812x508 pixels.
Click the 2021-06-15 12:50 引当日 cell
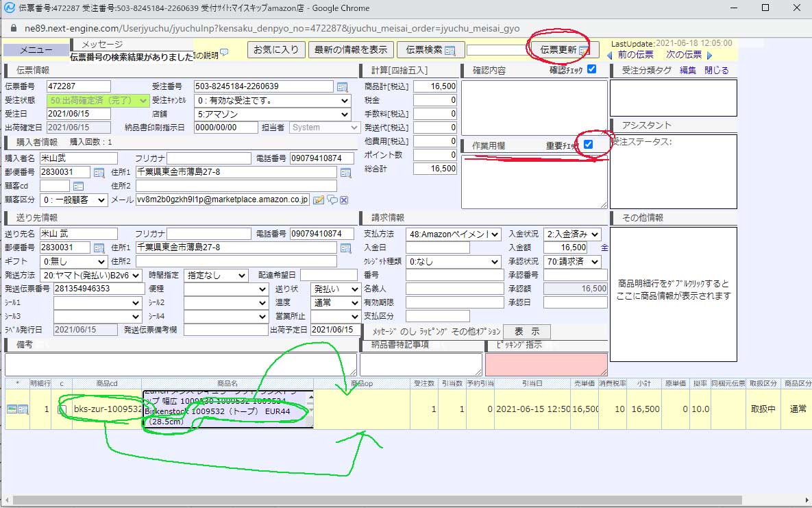533,409
